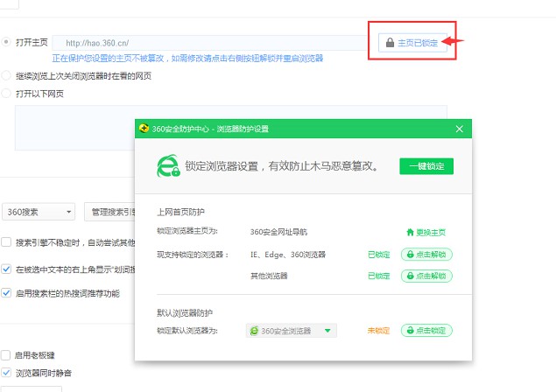Click the 管理搜索引擎 button
This screenshot has width=556, height=392.
[x=110, y=212]
